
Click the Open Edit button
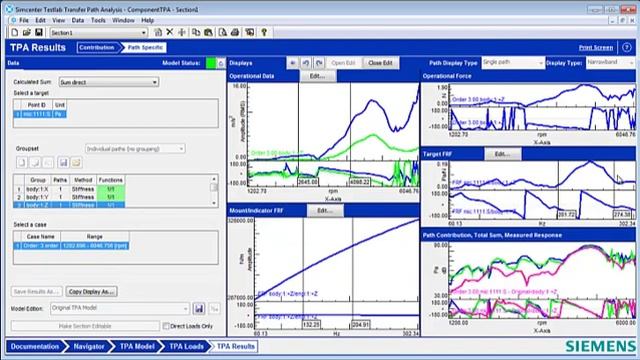(343, 63)
